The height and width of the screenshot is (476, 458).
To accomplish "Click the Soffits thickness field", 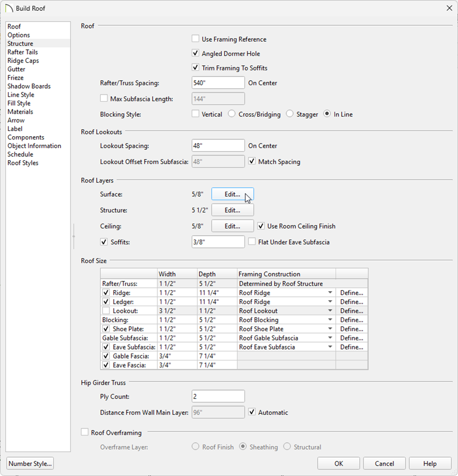I will (218, 241).
